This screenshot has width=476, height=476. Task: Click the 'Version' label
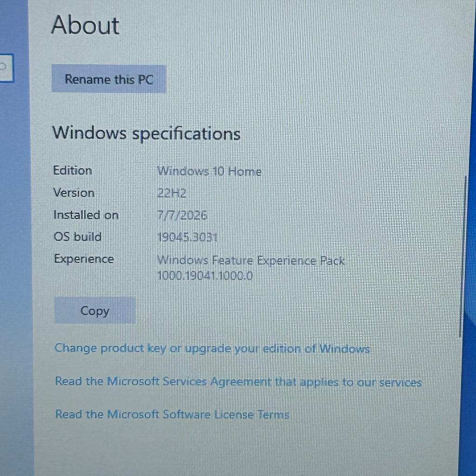point(74,193)
